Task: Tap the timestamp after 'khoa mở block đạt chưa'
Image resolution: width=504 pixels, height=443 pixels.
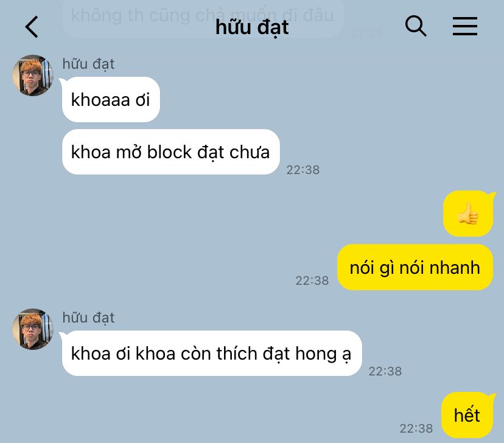Action: point(303,170)
